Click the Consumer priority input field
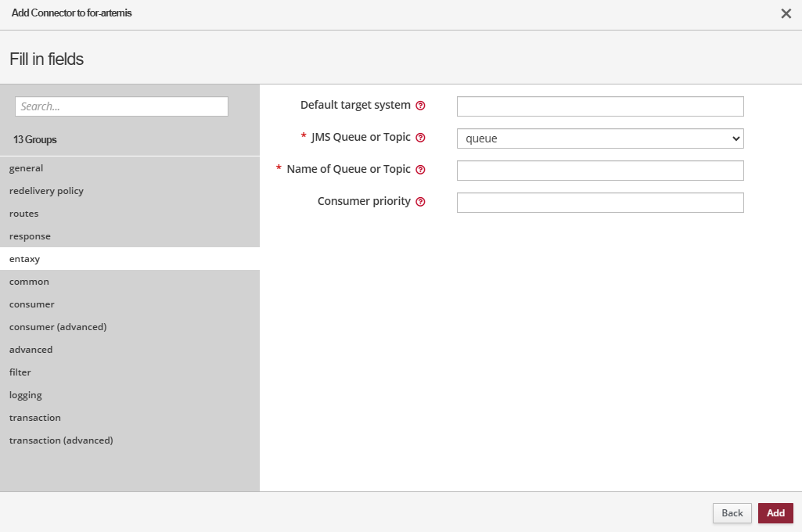The width and height of the screenshot is (802, 532). click(x=599, y=203)
